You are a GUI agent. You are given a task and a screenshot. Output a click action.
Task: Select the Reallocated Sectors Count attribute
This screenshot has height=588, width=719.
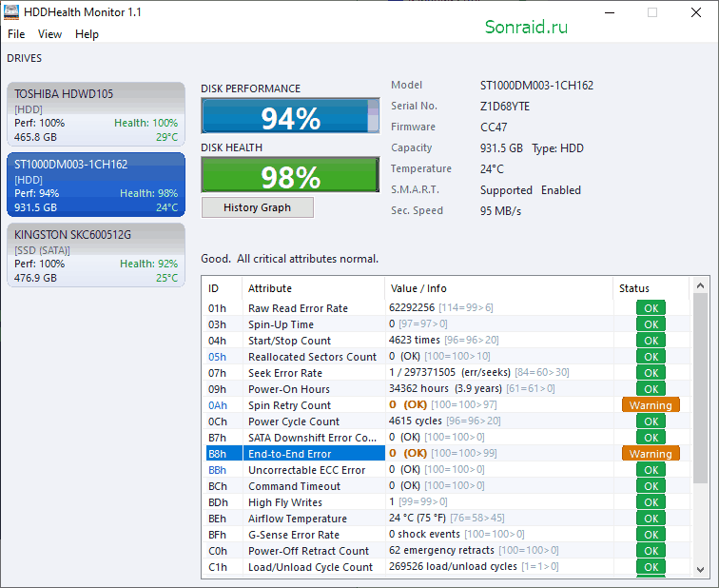pyautogui.click(x=447, y=357)
